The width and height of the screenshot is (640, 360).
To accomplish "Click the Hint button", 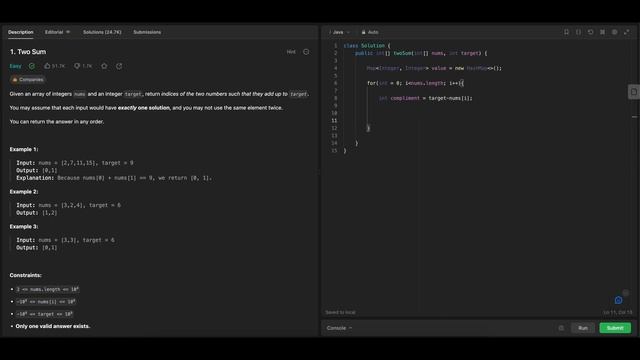I will (291, 52).
